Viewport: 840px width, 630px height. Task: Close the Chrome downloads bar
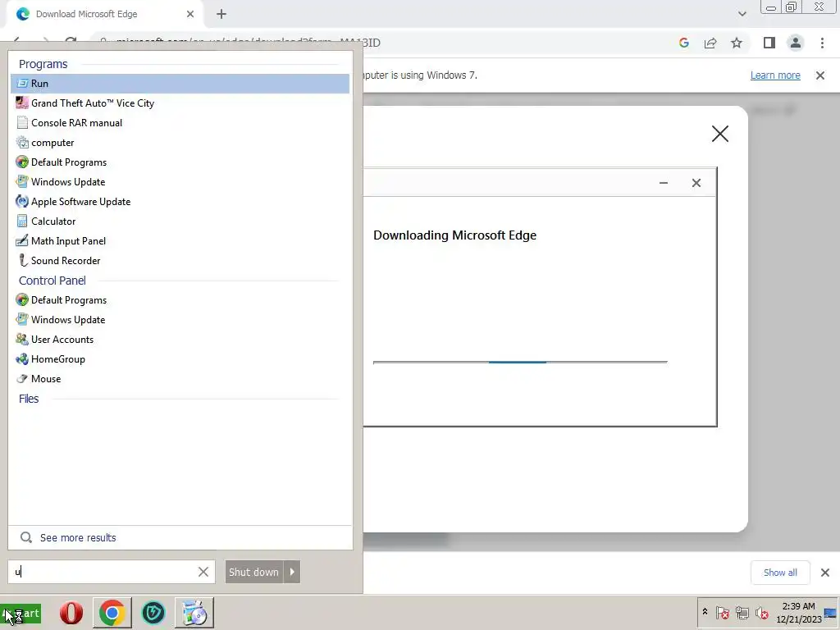(x=825, y=573)
